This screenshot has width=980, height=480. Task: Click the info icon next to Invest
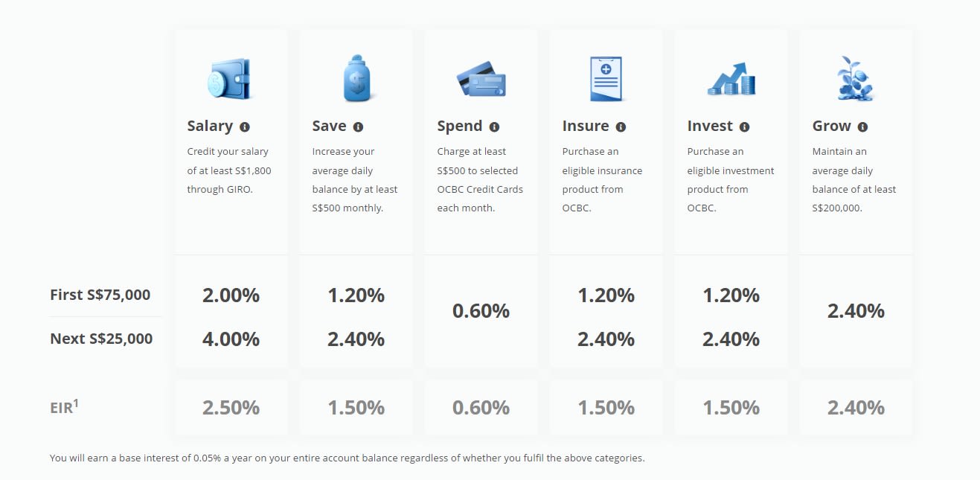[744, 127]
